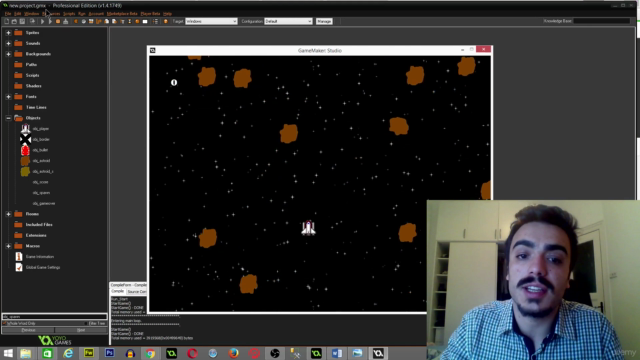Click the player spaceship in game window
Viewport: 640px width, 360px height.
coord(309,228)
